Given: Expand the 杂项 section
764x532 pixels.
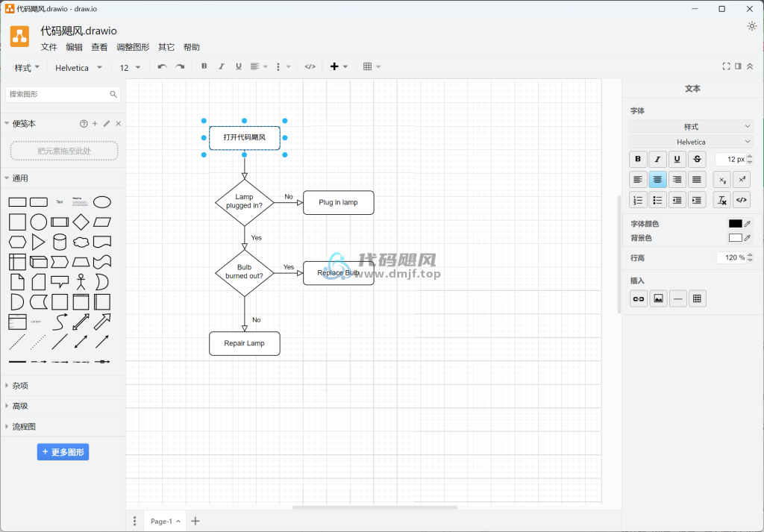Looking at the screenshot, I should click(20, 386).
